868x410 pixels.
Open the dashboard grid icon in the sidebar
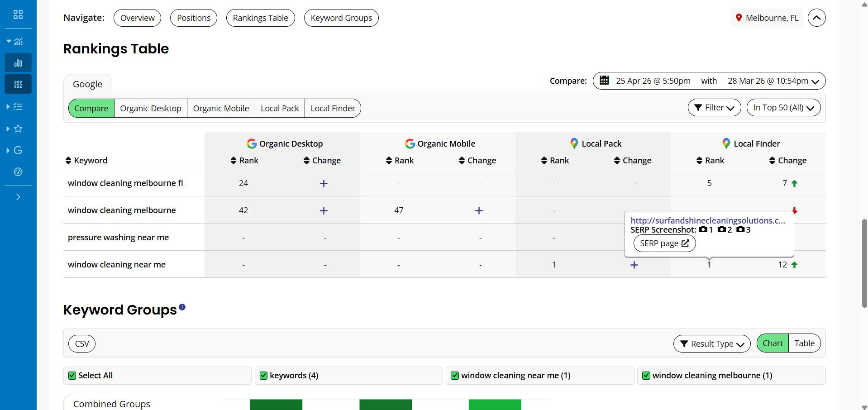click(18, 14)
